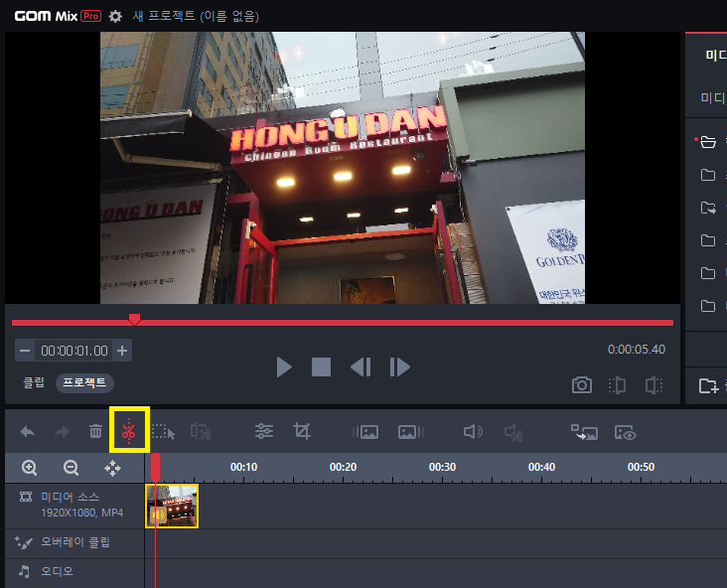727x588 pixels.
Task: Increase time with plus button
Action: point(122,351)
